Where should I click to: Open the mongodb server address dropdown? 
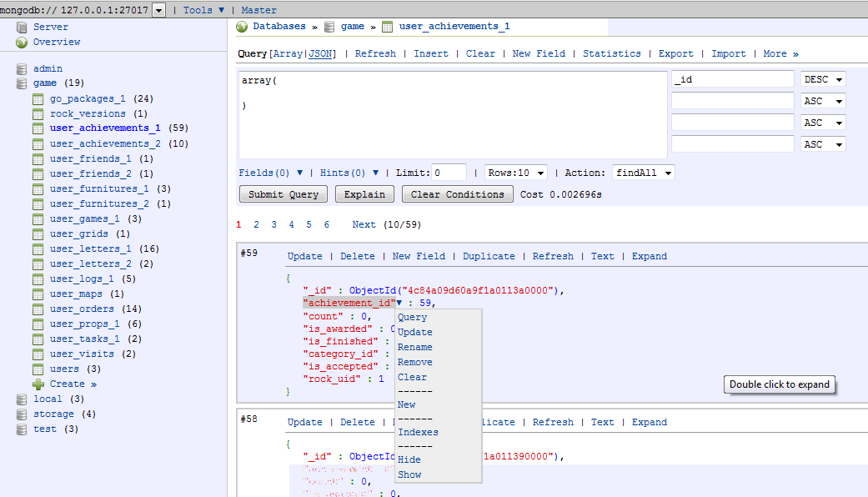pos(159,10)
